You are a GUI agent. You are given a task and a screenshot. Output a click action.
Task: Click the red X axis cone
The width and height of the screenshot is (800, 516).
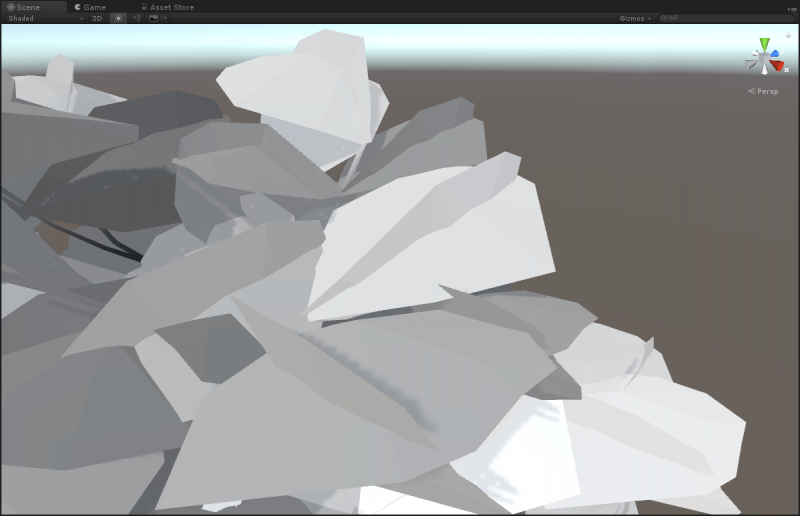tap(777, 66)
